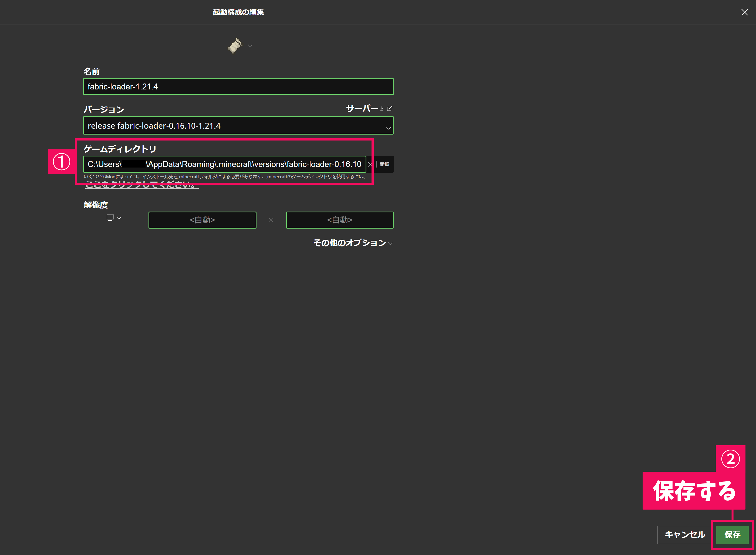756x555 pixels.
Task: Click the 参照 browse button
Action: click(385, 164)
